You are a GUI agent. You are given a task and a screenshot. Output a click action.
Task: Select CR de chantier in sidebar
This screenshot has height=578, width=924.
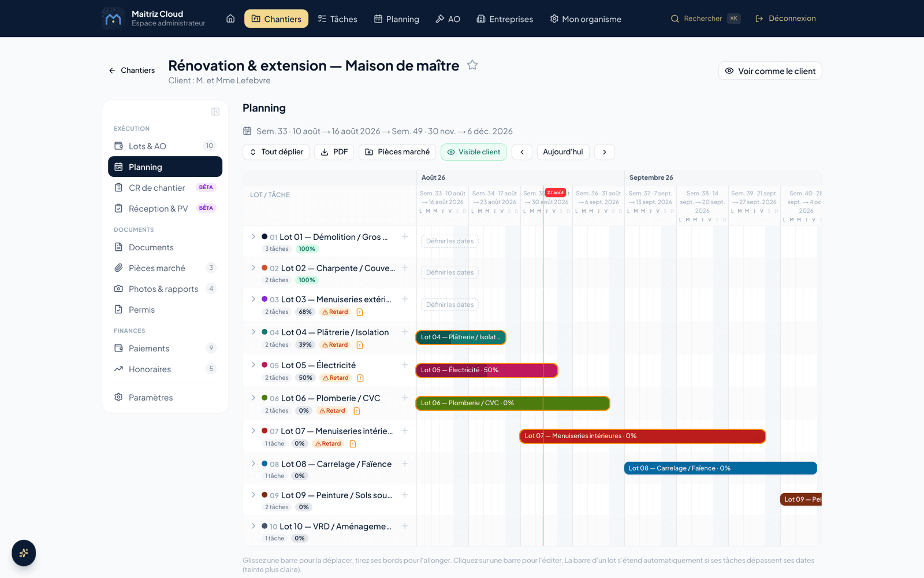[165, 188]
